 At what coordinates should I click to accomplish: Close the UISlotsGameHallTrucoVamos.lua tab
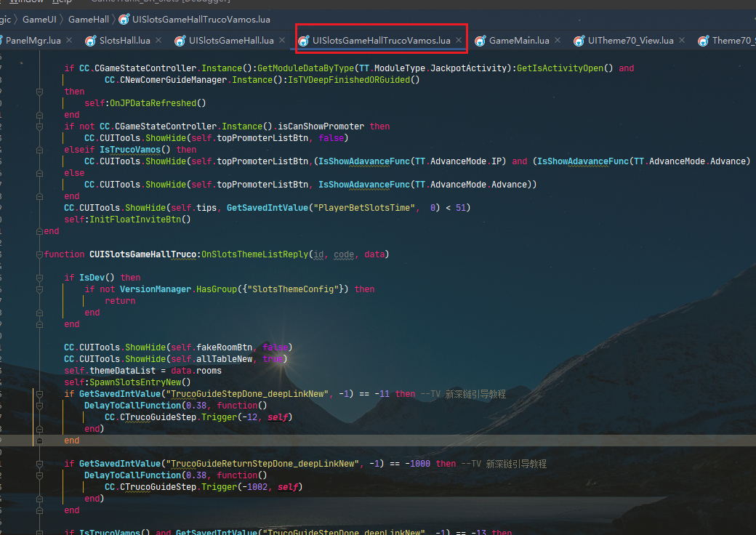point(459,41)
